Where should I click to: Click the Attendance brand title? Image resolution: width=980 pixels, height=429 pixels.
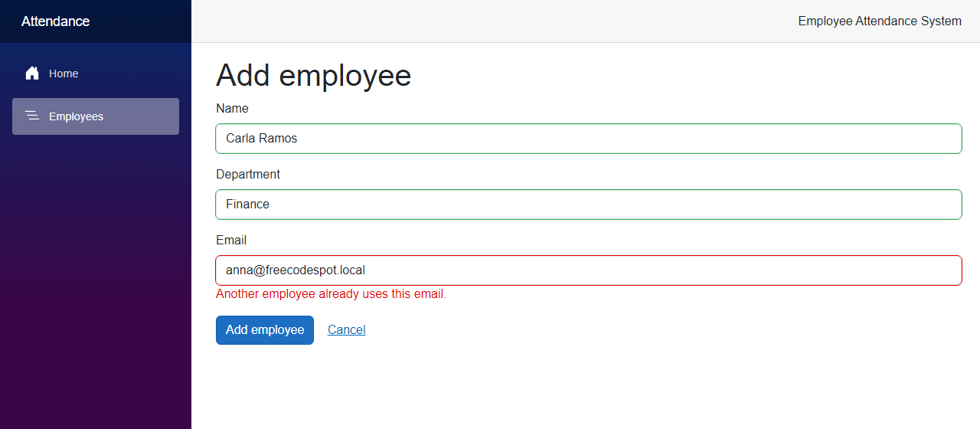[x=55, y=21]
